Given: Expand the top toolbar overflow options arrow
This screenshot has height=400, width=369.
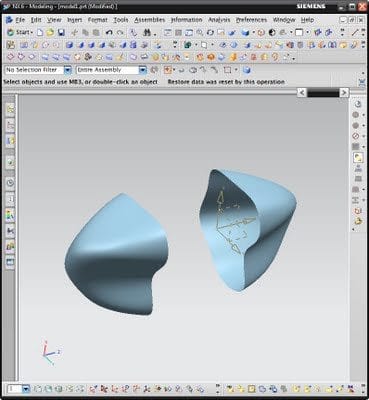Looking at the screenshot, I should (x=343, y=32).
